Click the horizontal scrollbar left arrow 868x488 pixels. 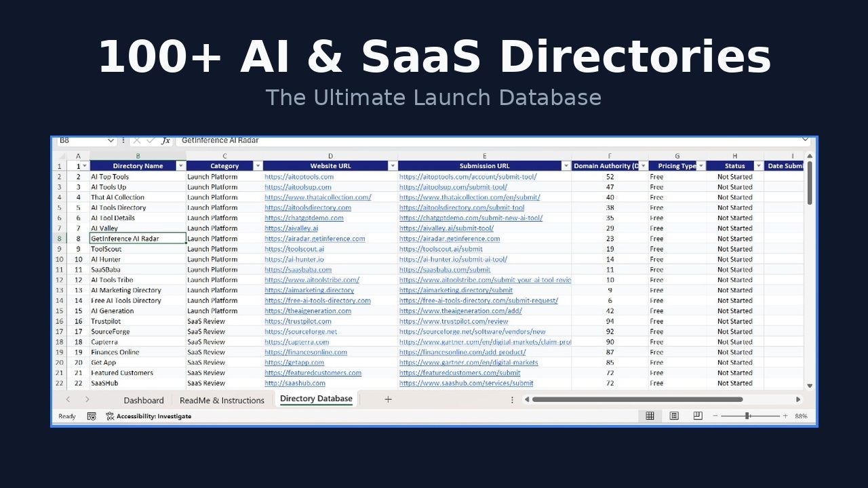[527, 399]
